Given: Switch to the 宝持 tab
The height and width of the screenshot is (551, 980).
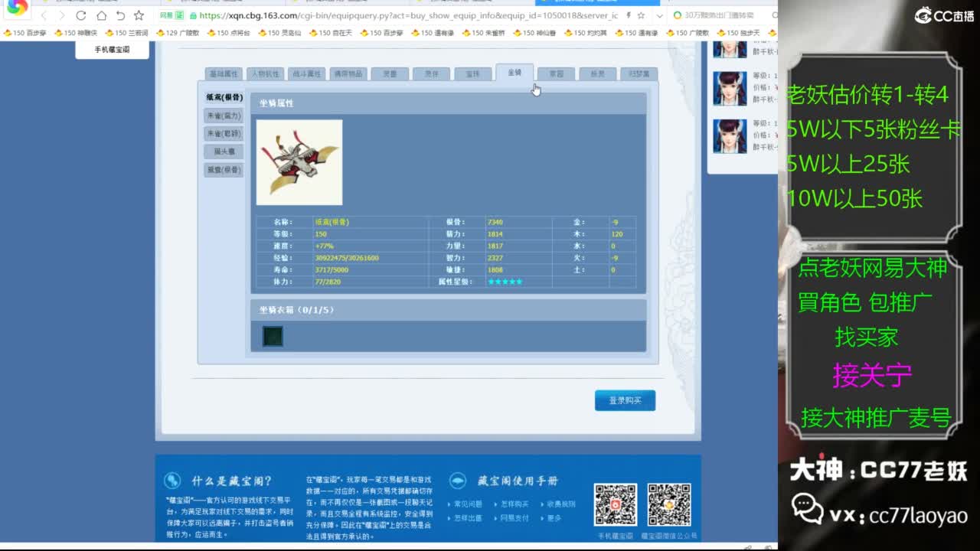Looking at the screenshot, I should (x=472, y=74).
